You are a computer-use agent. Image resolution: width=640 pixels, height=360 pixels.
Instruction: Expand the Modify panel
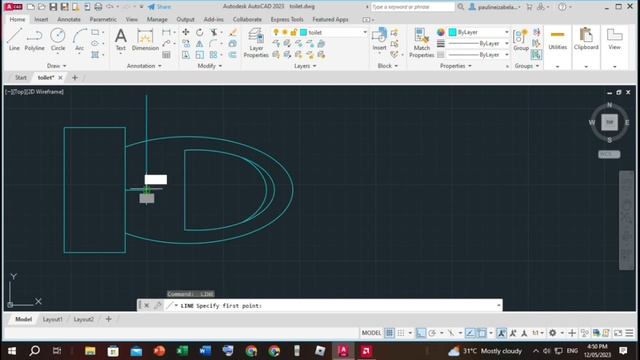click(210, 66)
